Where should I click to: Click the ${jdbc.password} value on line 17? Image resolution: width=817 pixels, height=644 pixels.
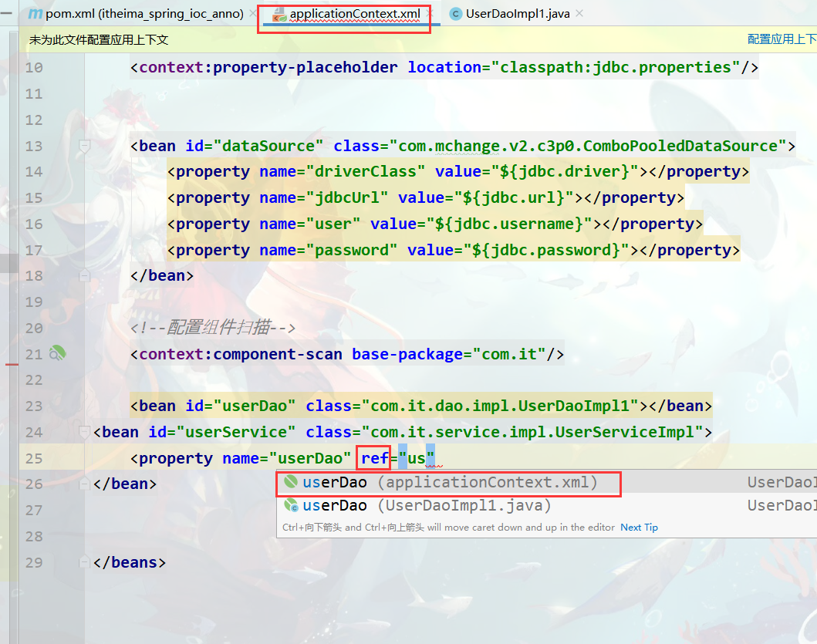(546, 250)
